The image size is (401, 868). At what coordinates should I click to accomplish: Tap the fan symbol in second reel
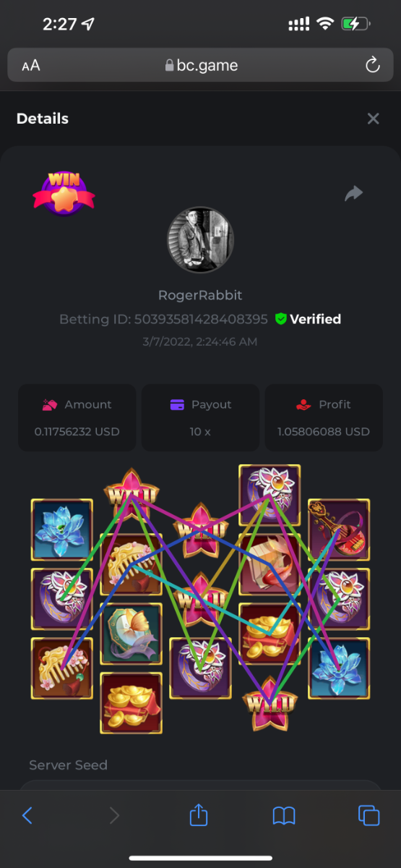tap(131, 634)
